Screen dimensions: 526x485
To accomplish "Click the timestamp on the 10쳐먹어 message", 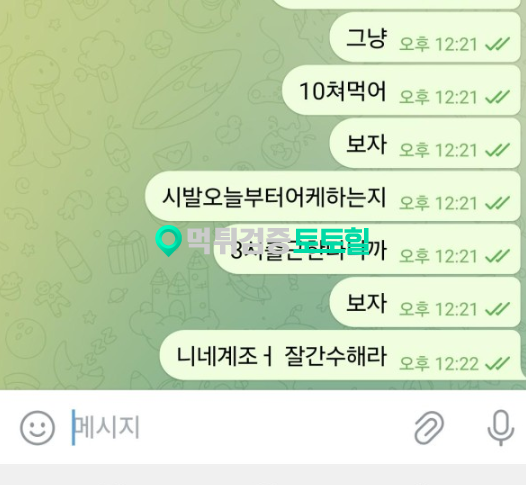I will pos(438,98).
